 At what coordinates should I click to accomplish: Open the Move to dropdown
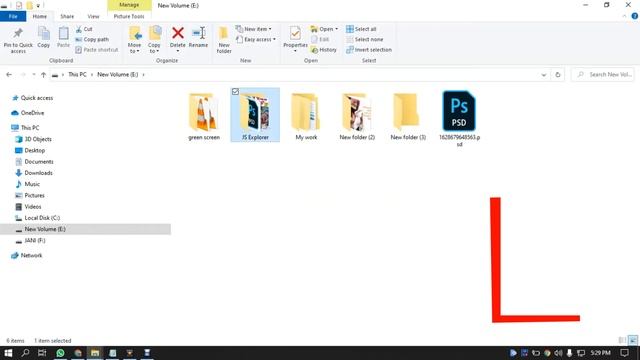(135, 40)
